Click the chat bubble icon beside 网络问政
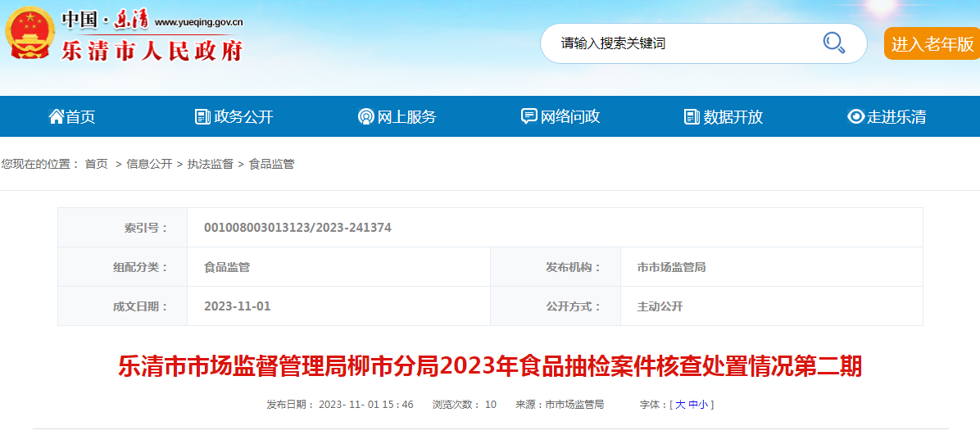Viewport: 980px width, 435px height. [x=529, y=117]
